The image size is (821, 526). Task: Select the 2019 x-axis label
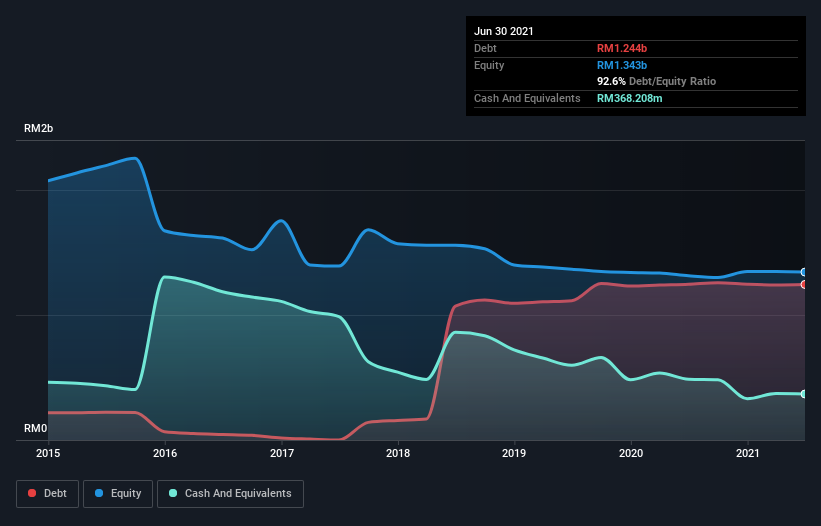click(x=514, y=453)
